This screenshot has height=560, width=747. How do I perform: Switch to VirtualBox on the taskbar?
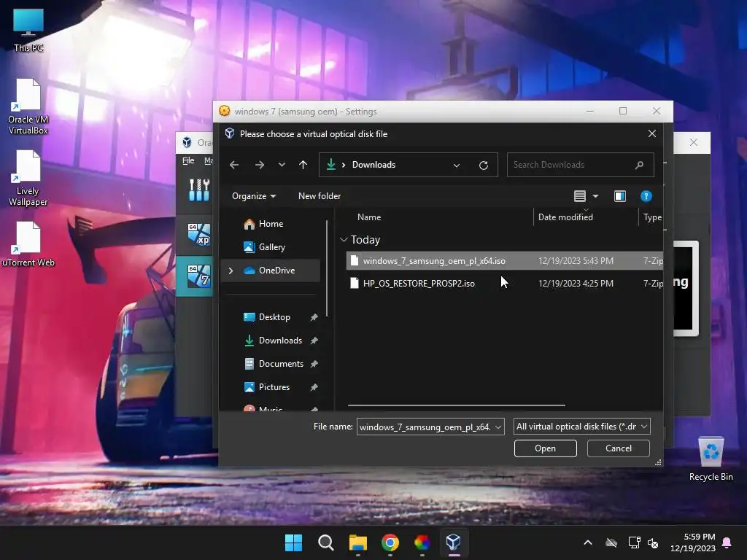tap(454, 542)
